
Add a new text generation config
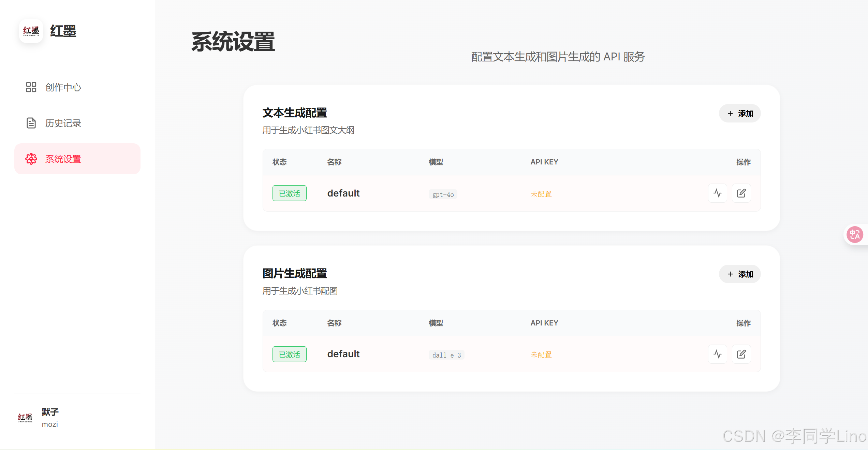[740, 114]
